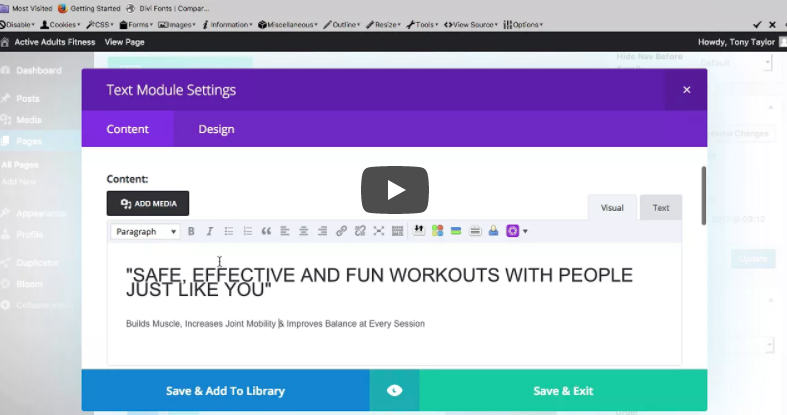The width and height of the screenshot is (787, 415).
Task: Preview module with the eye button
Action: point(395,390)
